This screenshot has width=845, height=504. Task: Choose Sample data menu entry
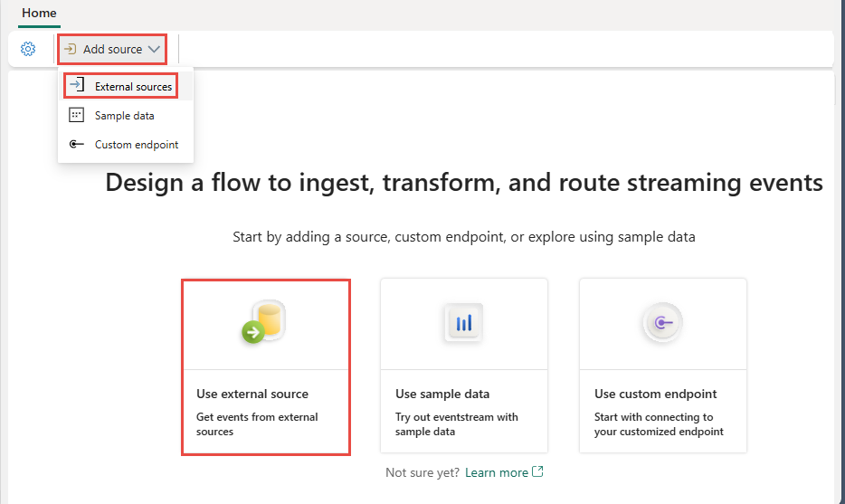tap(125, 115)
